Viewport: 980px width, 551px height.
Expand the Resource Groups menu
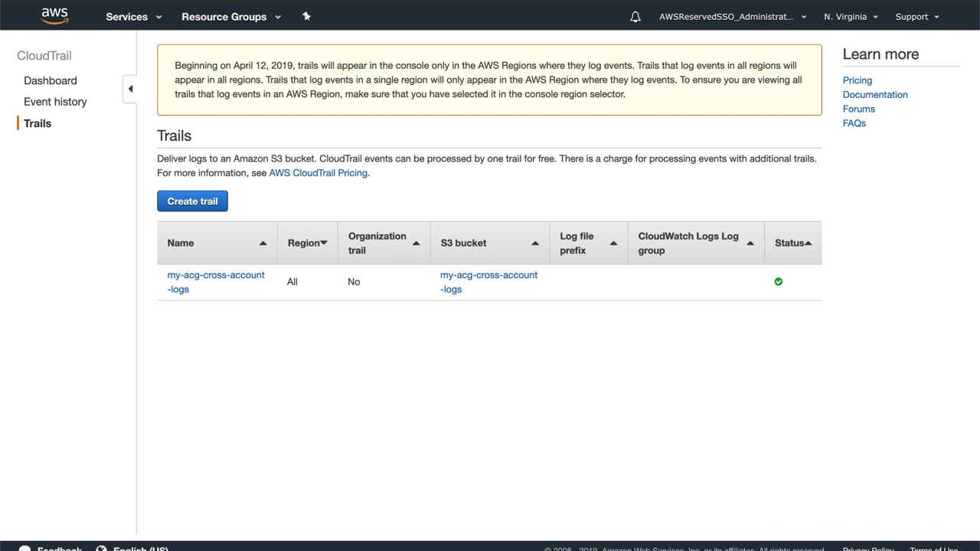click(231, 16)
